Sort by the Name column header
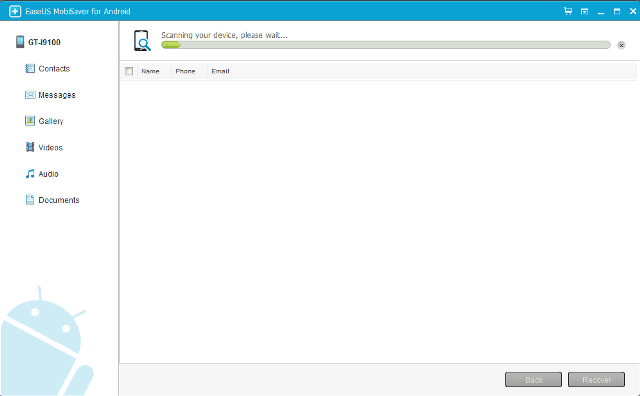 [x=150, y=71]
